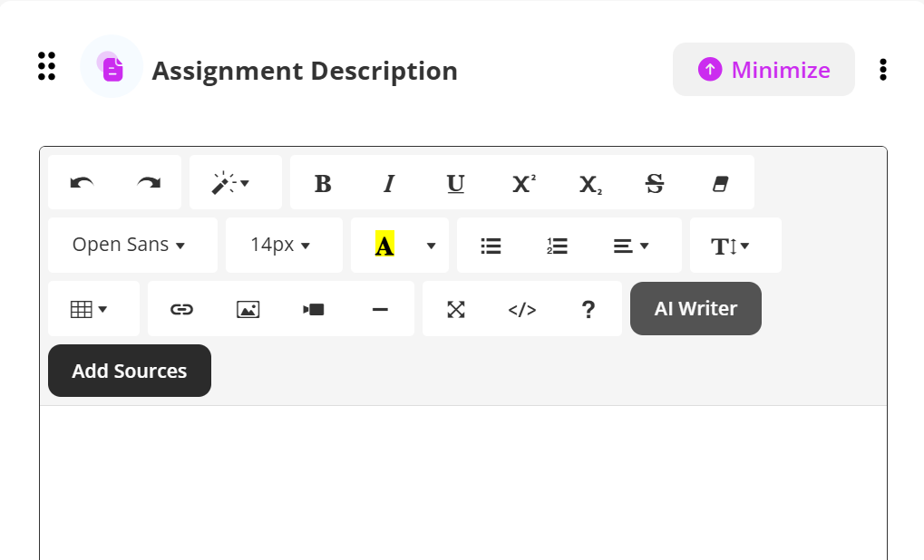The width and height of the screenshot is (924, 560).
Task: Click the AI Writer button
Action: 695,308
